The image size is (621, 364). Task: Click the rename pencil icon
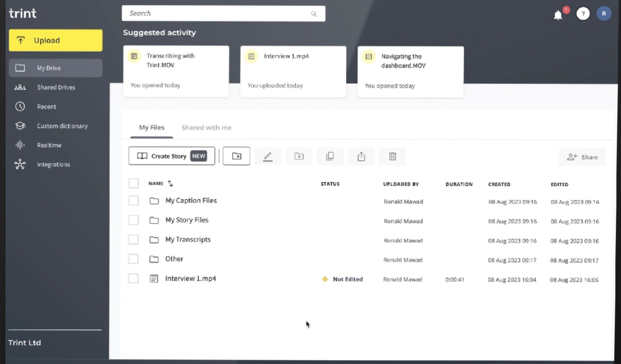268,156
